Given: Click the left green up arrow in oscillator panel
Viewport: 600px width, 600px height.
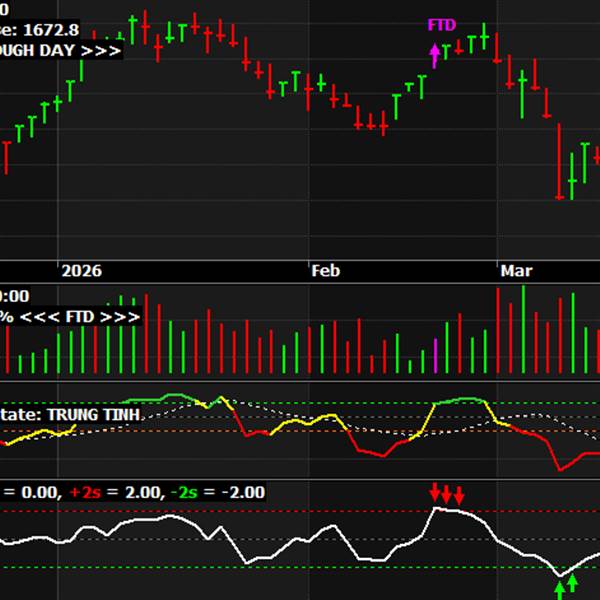Looking at the screenshot, I should click(x=560, y=589).
